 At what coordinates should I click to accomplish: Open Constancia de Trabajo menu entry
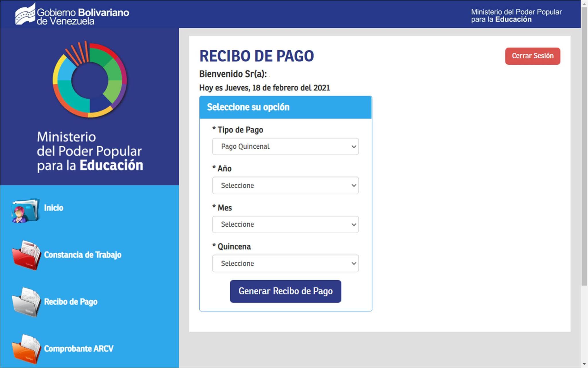pos(83,255)
